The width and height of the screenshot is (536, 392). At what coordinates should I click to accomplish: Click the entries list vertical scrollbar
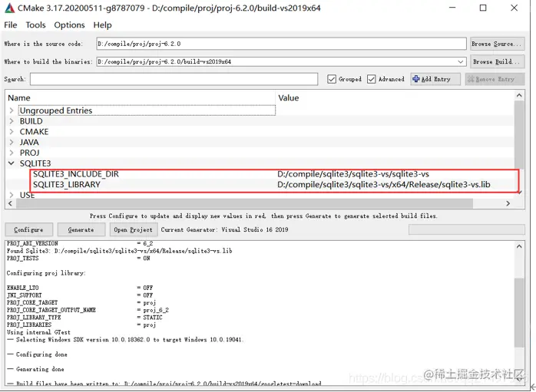[519, 134]
